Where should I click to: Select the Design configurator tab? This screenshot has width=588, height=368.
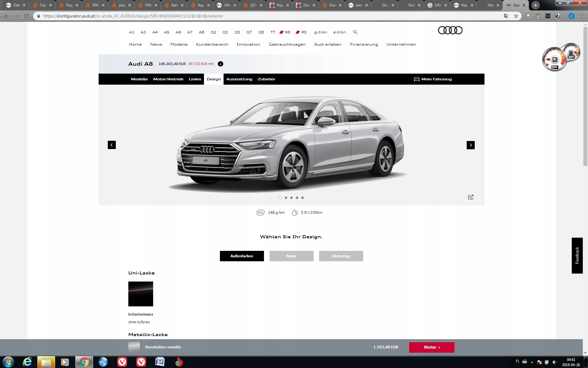pyautogui.click(x=214, y=79)
